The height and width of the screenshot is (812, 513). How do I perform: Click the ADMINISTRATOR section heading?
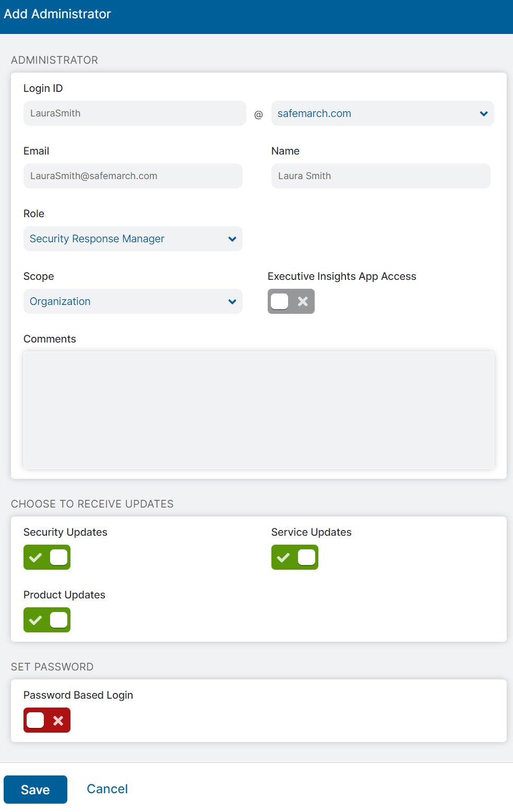(54, 60)
